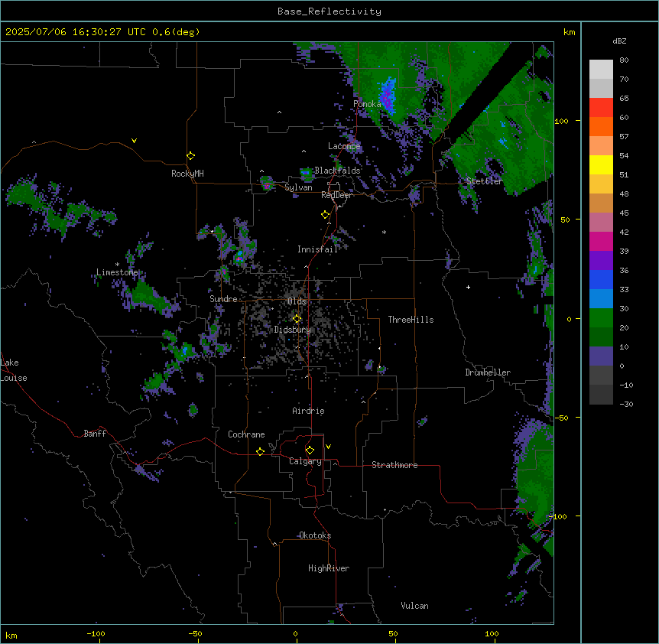
Task: Click the yellow diamond marker south of RedDeer
Action: pos(325,215)
